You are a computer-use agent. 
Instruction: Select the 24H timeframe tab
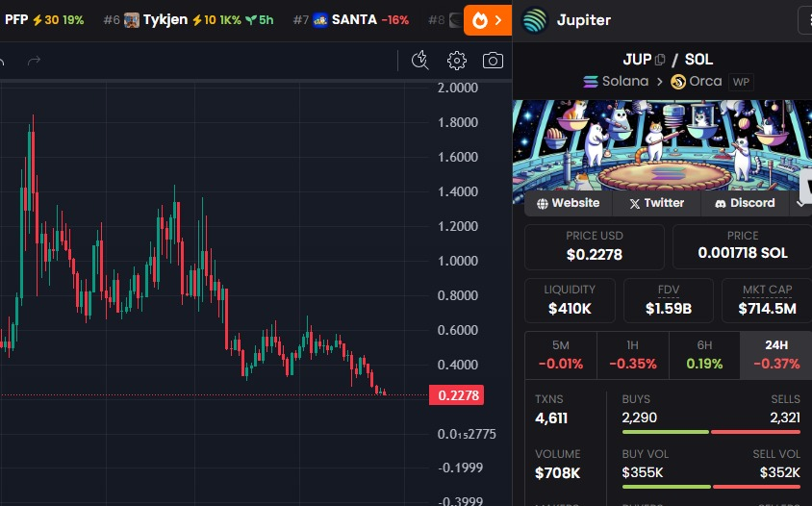776,355
